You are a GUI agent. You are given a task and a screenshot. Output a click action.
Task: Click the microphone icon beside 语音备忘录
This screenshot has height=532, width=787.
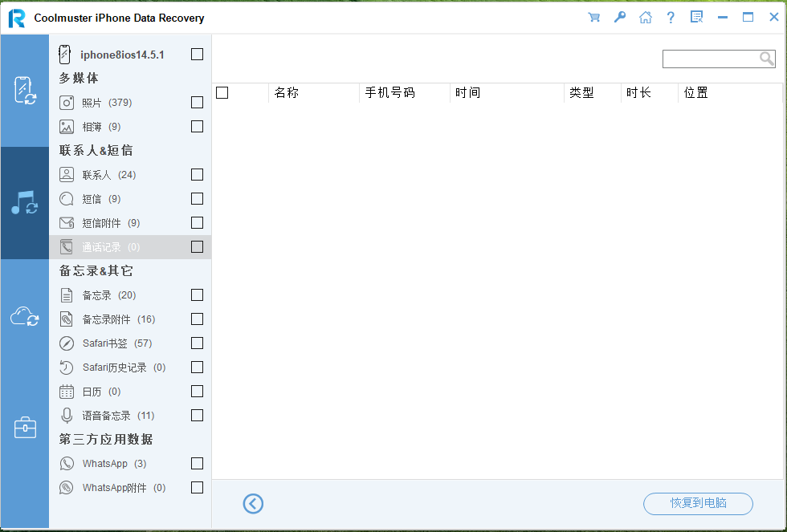coord(67,416)
